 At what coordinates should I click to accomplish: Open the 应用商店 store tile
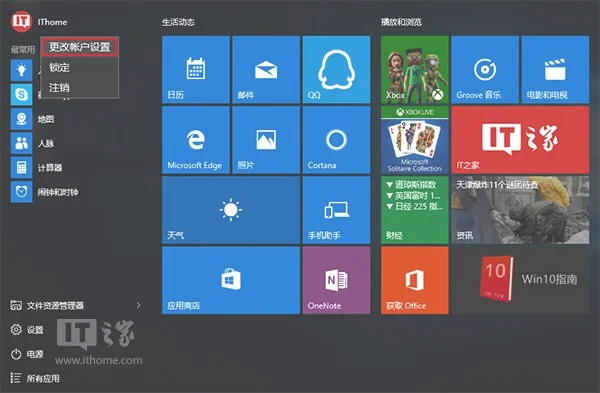tap(231, 280)
